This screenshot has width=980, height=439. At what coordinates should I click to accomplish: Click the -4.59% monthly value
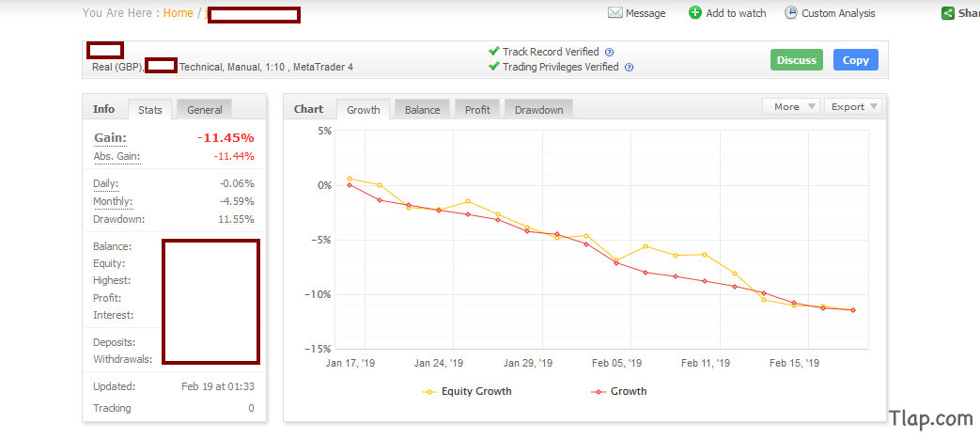(x=237, y=201)
